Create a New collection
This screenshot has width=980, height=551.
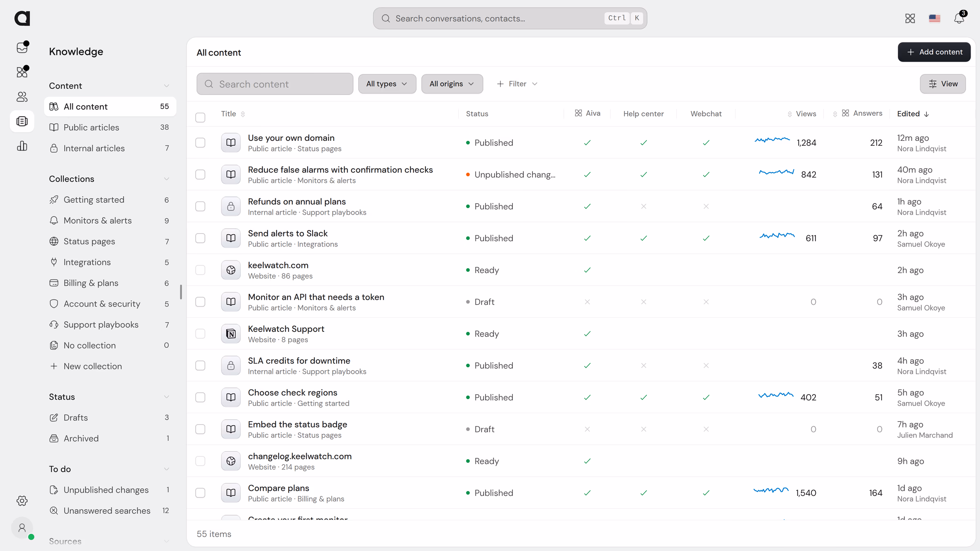tap(110, 366)
